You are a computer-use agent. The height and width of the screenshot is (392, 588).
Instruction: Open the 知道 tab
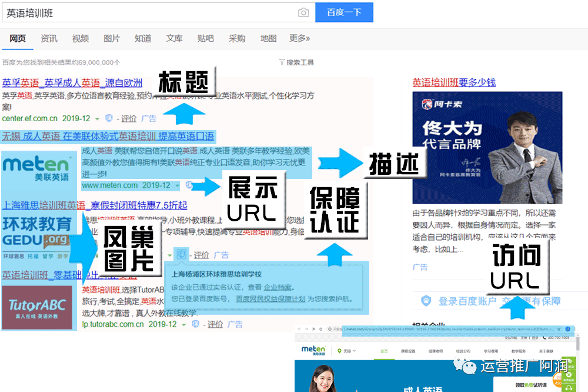(143, 38)
